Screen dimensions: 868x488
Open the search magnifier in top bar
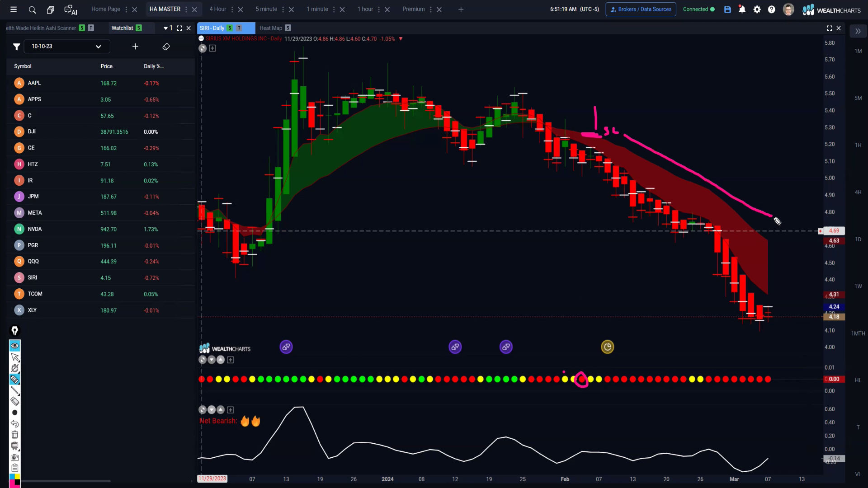pyautogui.click(x=32, y=9)
